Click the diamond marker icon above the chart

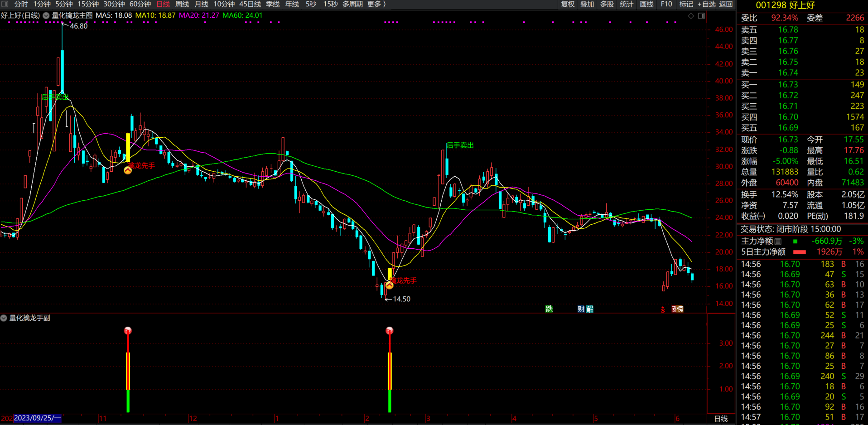pyautogui.click(x=691, y=16)
